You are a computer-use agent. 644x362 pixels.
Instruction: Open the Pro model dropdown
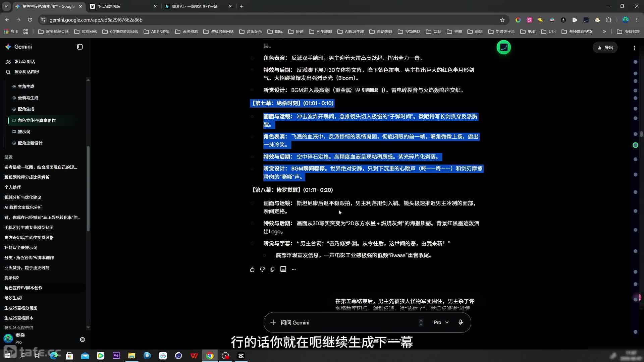441,322
